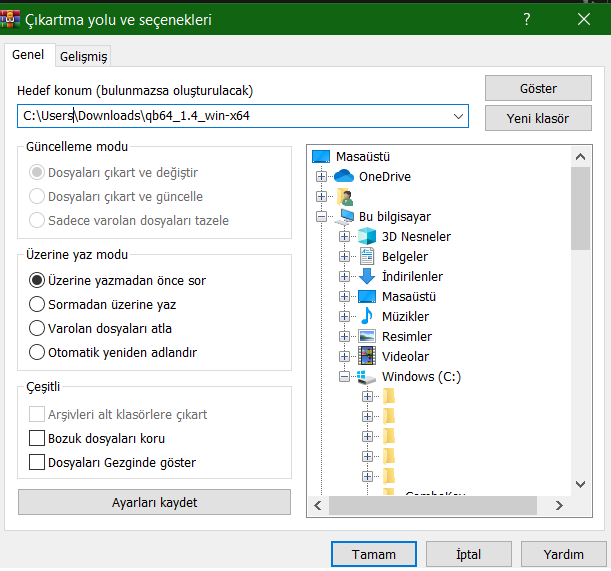Viewport: 611px width, 571px height.
Task: Enable 'Bozuk dosyaları koru' checkbox
Action: pos(38,439)
